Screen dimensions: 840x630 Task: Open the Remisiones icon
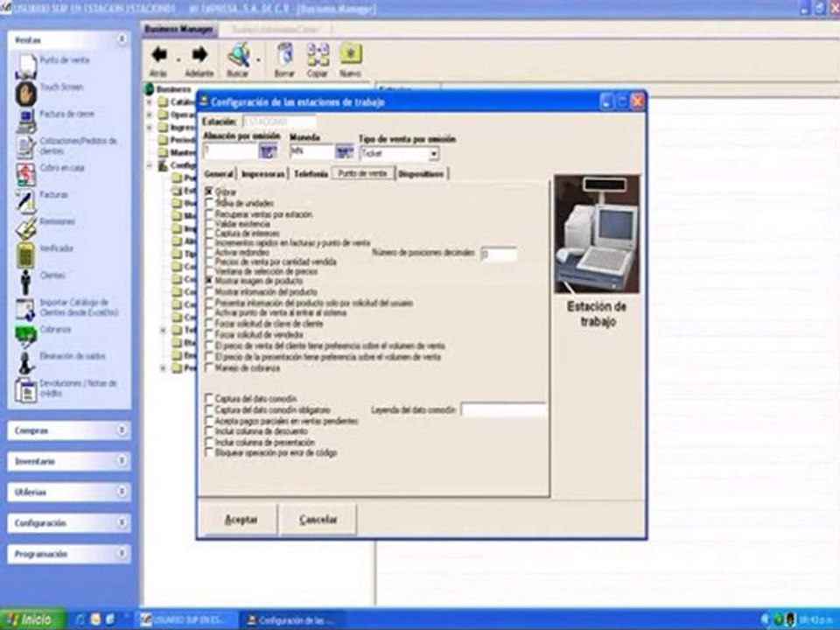[x=25, y=228]
